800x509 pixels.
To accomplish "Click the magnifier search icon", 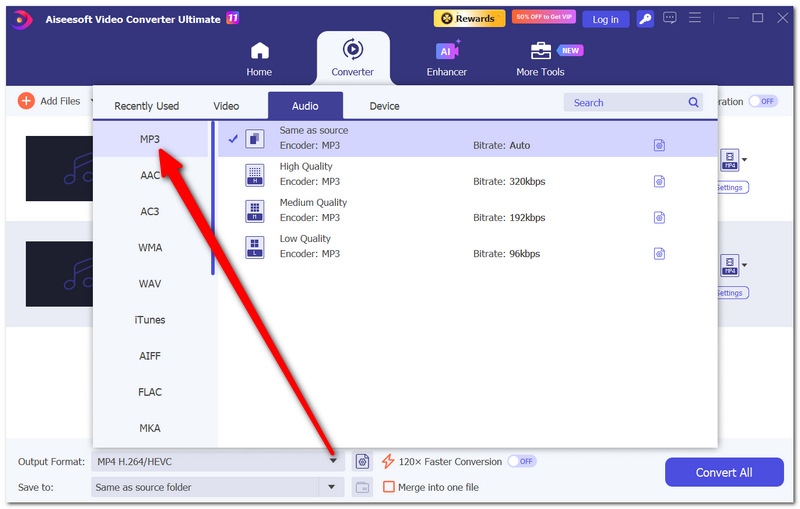I will tap(693, 103).
